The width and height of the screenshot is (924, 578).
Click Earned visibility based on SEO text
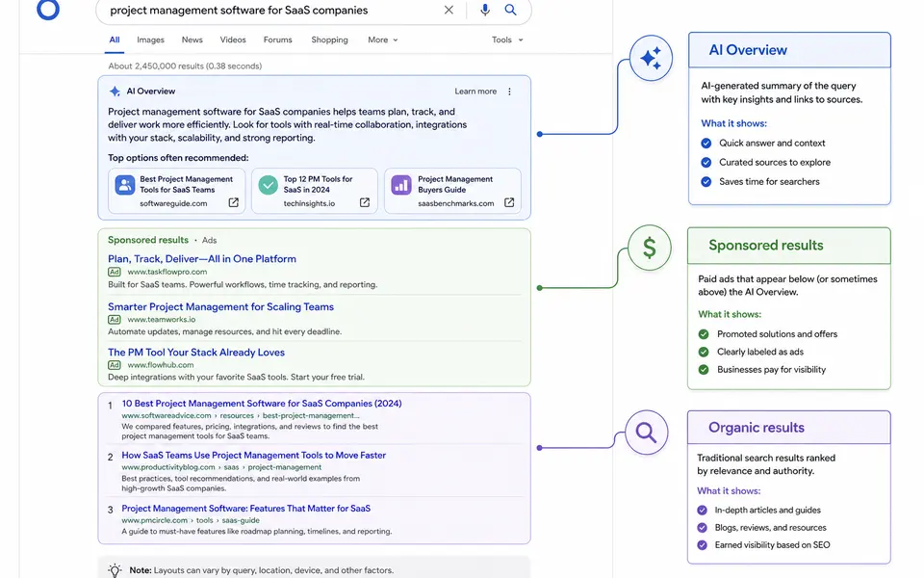point(773,545)
